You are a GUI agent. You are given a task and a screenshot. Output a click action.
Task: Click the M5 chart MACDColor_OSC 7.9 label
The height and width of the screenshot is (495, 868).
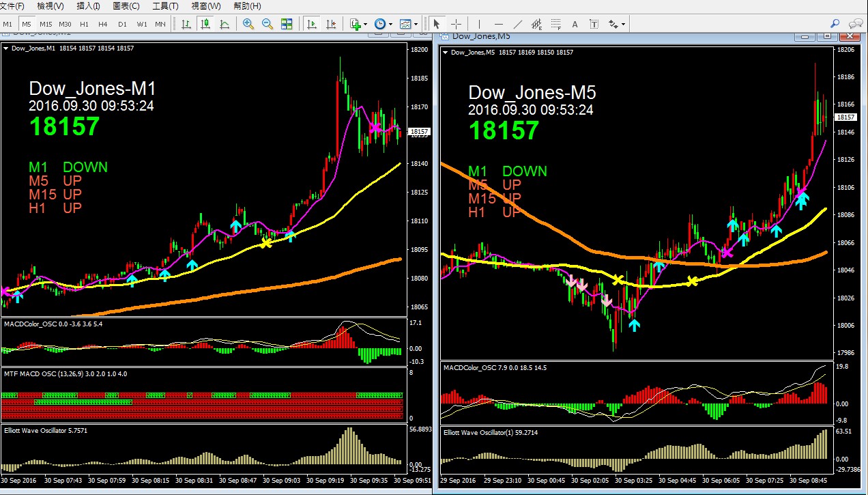pyautogui.click(x=495, y=367)
